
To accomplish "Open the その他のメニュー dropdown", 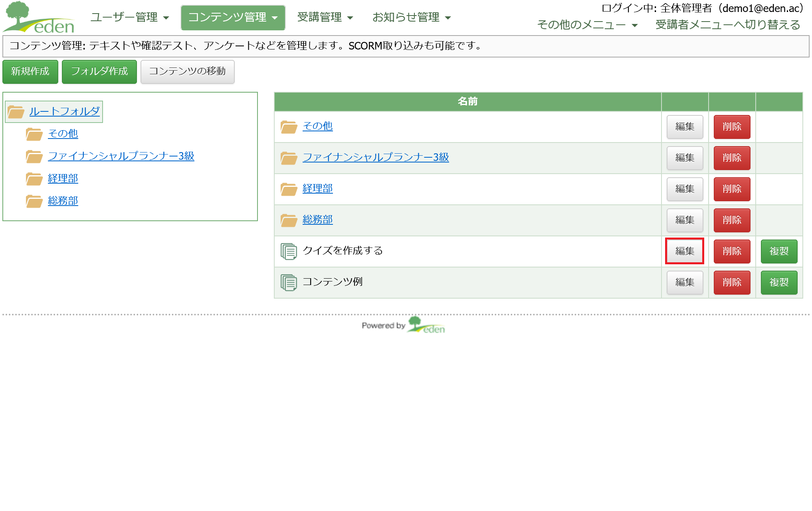I will (x=587, y=25).
